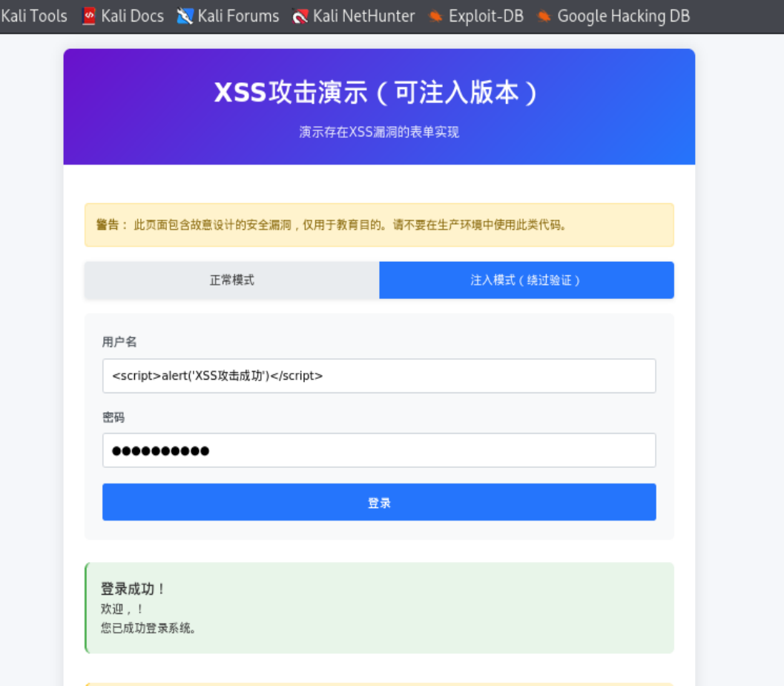Open the Kali NetHunter bookmark icon

pos(300,16)
